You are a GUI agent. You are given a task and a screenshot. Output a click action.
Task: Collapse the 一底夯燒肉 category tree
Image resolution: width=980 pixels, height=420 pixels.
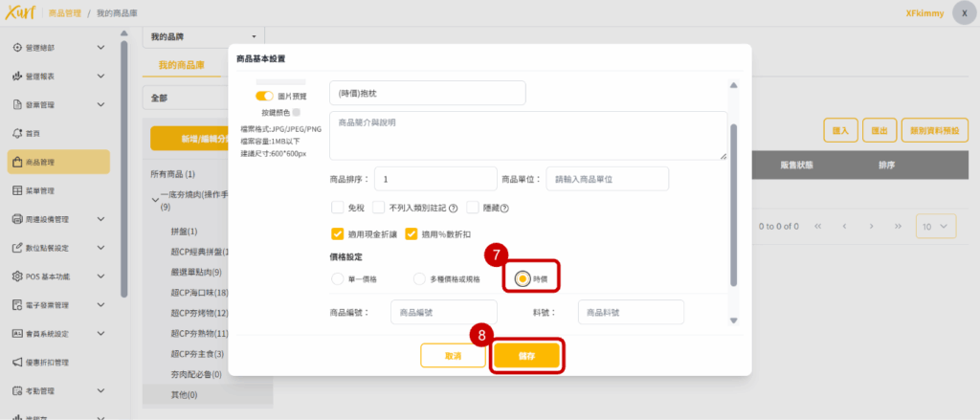pos(155,197)
